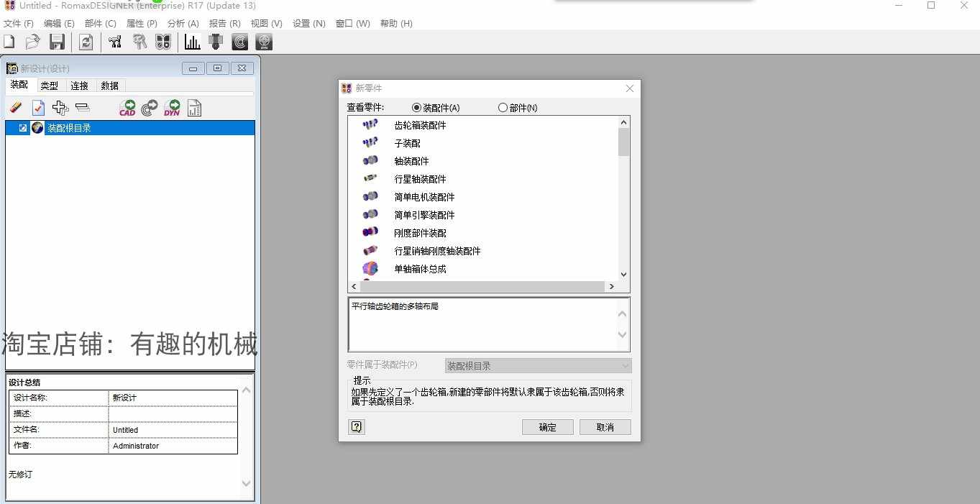
Task: Click the DYN export icon
Action: point(172,108)
